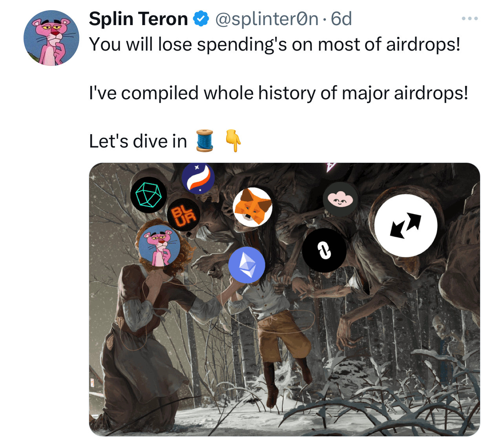Click the white circle with black arrows
Viewport: 504px width, 441px height.
tap(406, 226)
